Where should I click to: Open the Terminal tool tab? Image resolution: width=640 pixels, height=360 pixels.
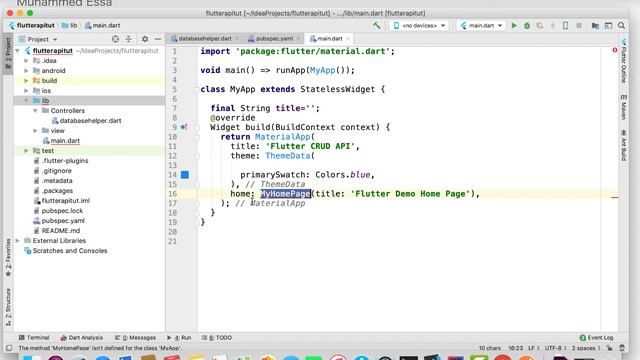point(34,338)
